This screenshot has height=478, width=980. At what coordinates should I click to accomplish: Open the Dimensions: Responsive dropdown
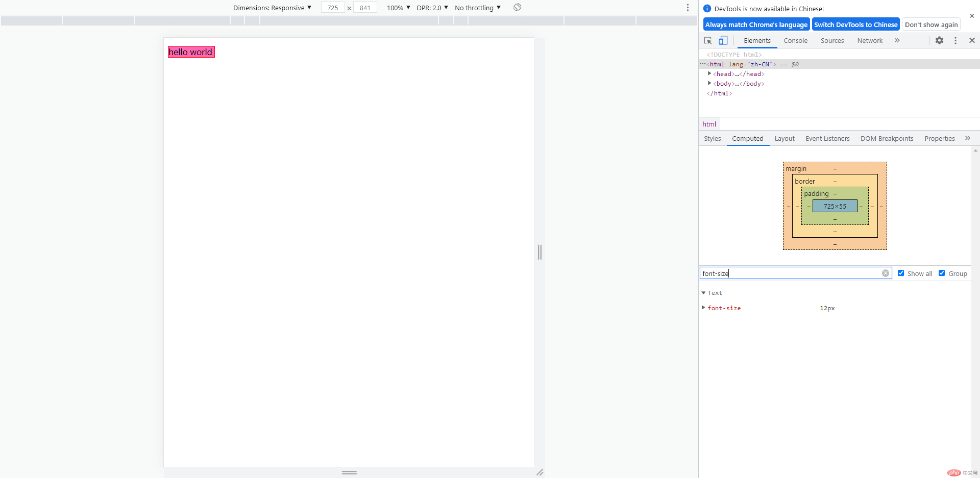click(272, 8)
